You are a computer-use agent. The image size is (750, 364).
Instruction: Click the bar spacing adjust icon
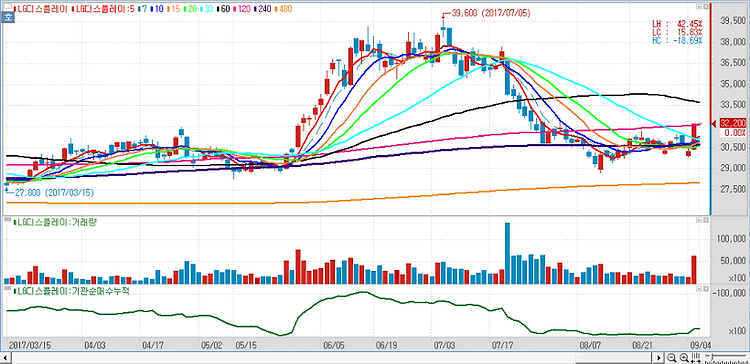[696, 358]
